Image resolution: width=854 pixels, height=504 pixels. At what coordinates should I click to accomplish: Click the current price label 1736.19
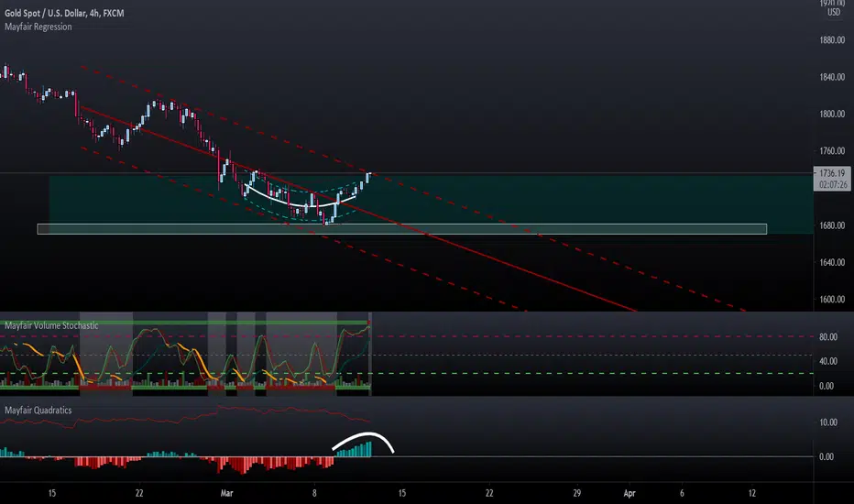(x=832, y=173)
